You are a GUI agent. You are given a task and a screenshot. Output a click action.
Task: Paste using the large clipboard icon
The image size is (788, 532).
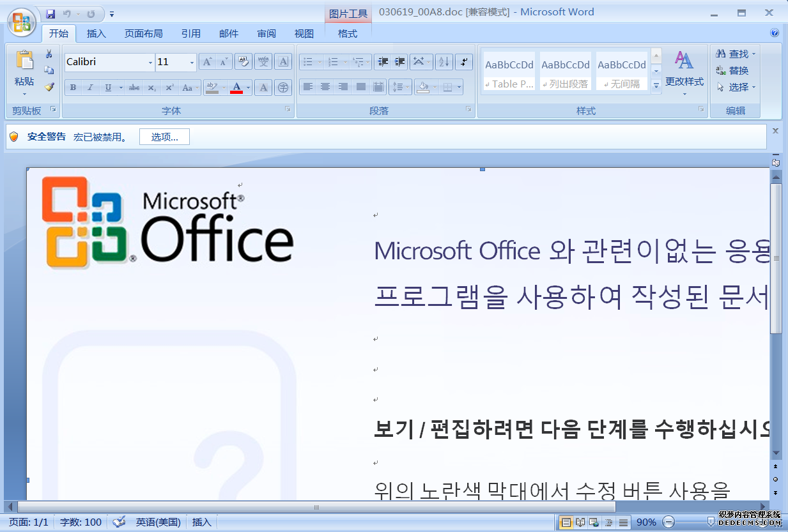tap(24, 61)
